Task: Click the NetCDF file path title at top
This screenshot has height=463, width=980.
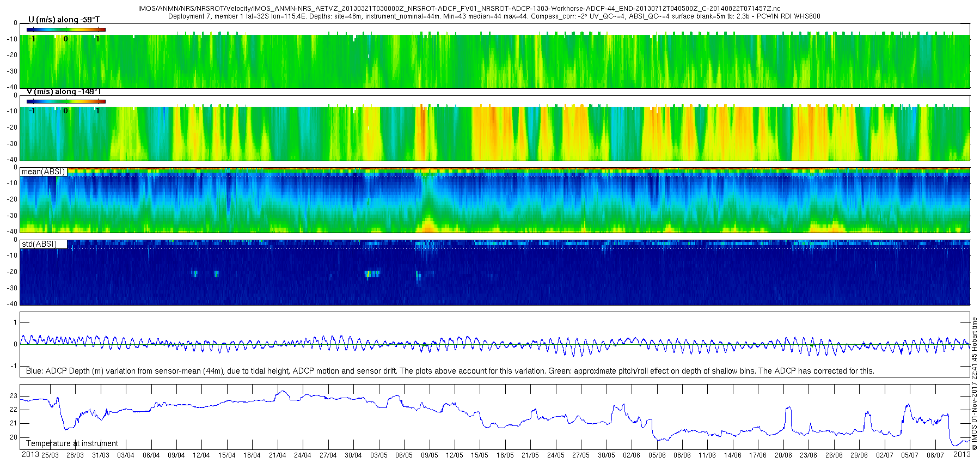Action: [459, 9]
